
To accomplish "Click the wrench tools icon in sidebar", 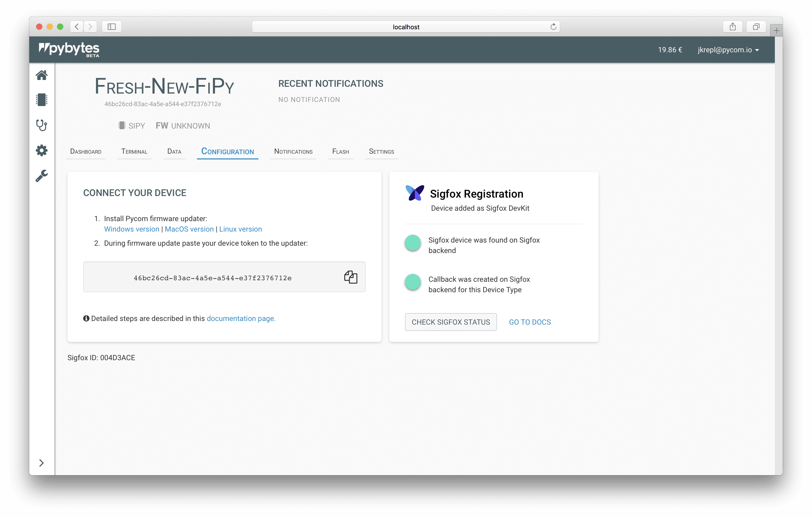I will point(42,176).
